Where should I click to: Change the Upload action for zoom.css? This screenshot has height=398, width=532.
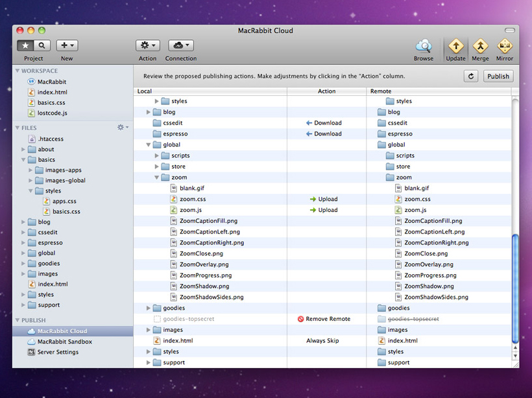click(324, 200)
